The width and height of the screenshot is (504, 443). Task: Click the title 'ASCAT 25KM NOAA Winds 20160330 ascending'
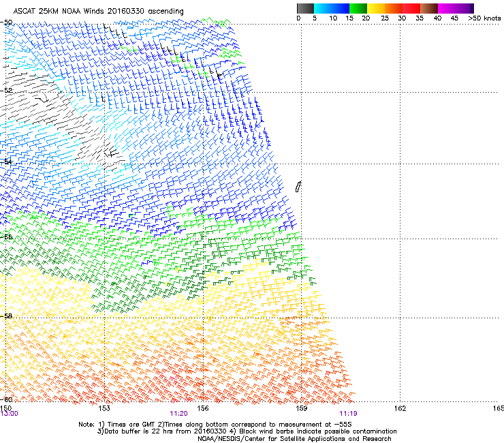coord(98,11)
